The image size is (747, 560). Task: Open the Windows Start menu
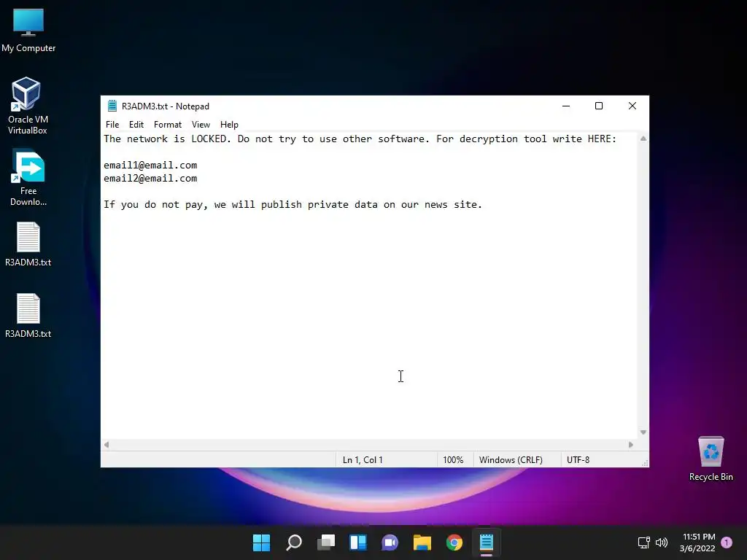pos(262,542)
